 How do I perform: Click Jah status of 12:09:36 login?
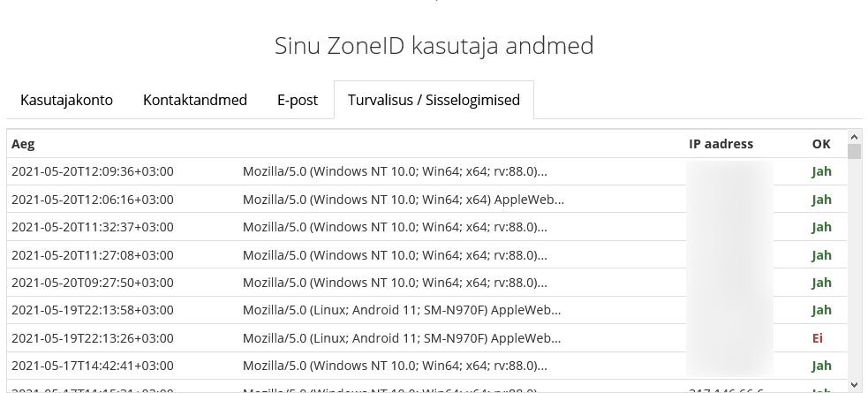(x=821, y=171)
